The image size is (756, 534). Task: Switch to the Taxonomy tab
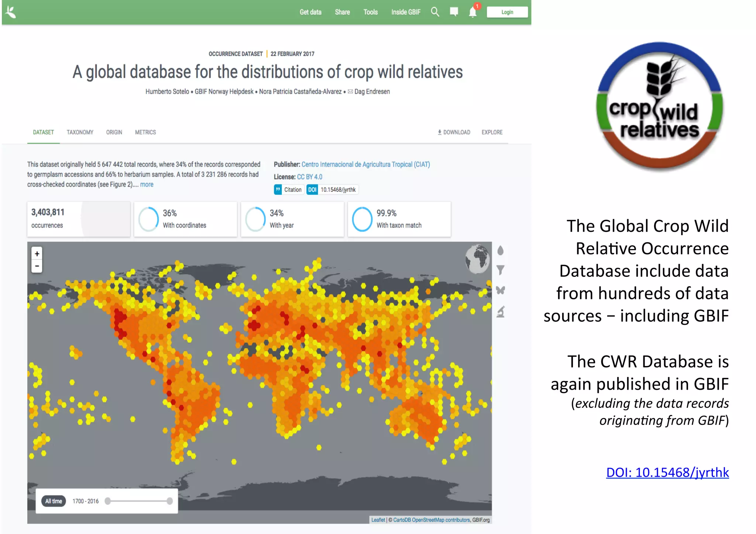(80, 132)
